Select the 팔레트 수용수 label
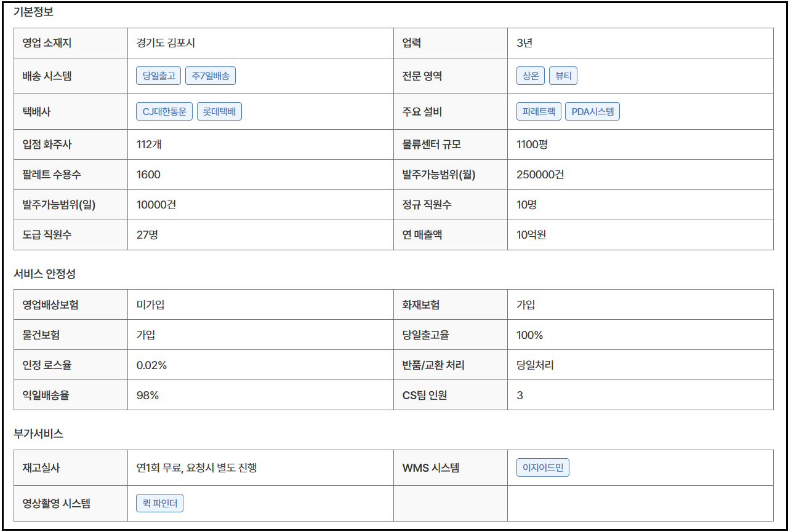Screen dimensions: 791x532 pos(51,175)
